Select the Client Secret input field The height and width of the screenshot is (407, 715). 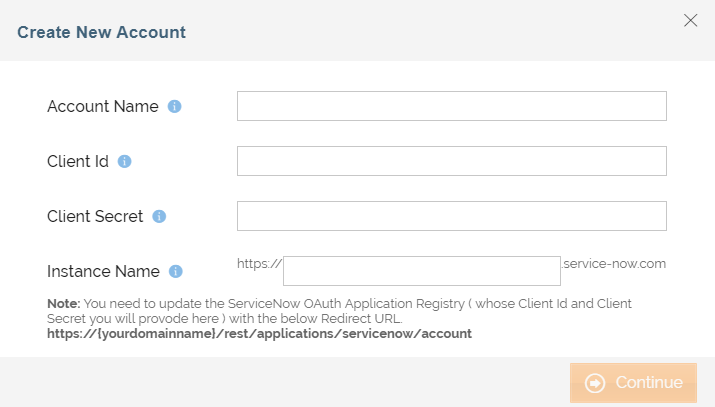pos(451,216)
